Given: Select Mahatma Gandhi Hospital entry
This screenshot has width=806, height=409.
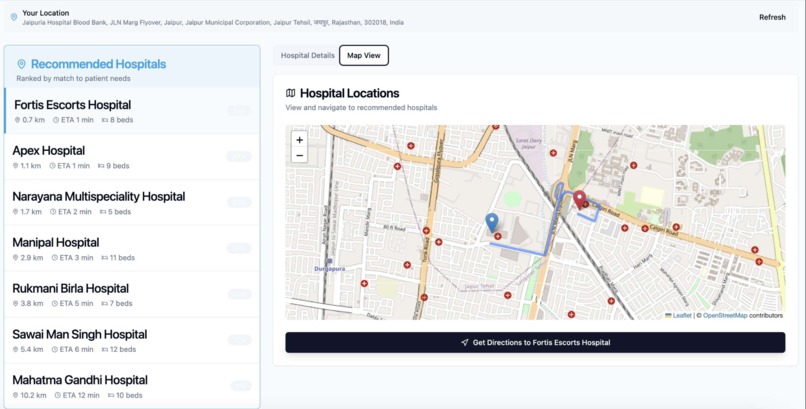Looking at the screenshot, I should point(132,385).
